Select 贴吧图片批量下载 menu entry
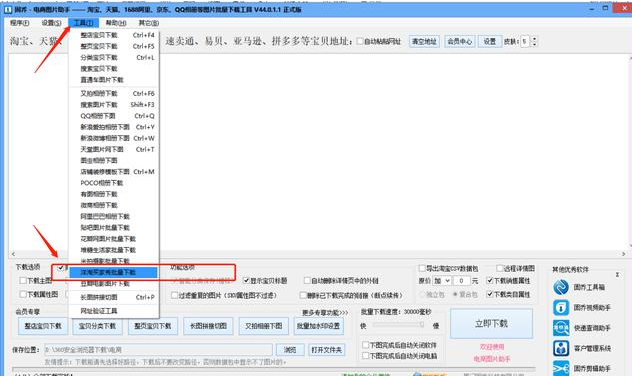Viewport: 632px width, 377px height. point(114,228)
